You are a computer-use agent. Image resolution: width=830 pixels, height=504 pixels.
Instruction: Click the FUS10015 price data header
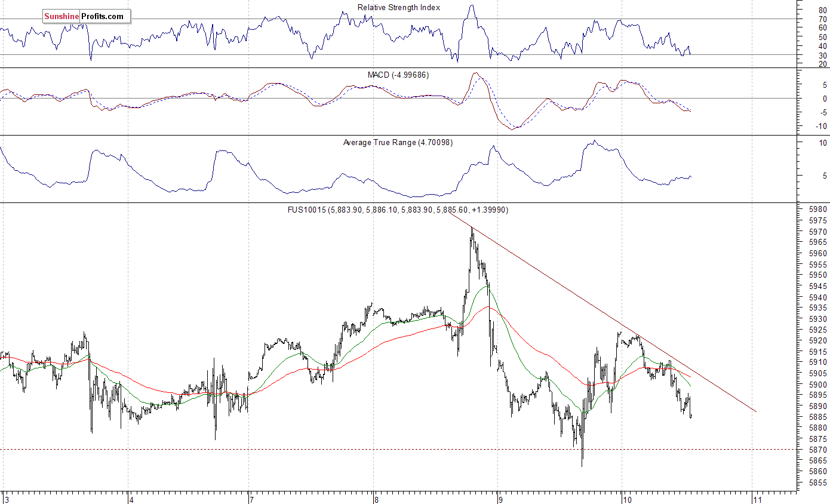[398, 210]
